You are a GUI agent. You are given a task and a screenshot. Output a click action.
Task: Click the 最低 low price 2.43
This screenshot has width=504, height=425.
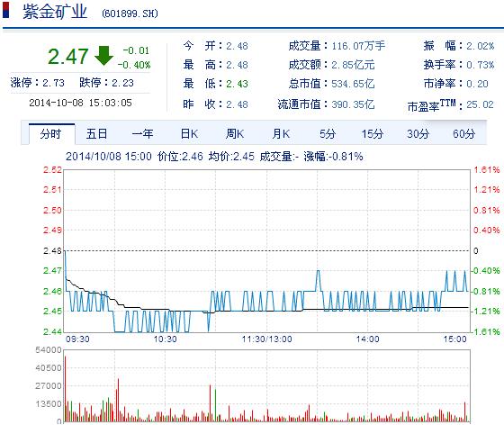[237, 84]
